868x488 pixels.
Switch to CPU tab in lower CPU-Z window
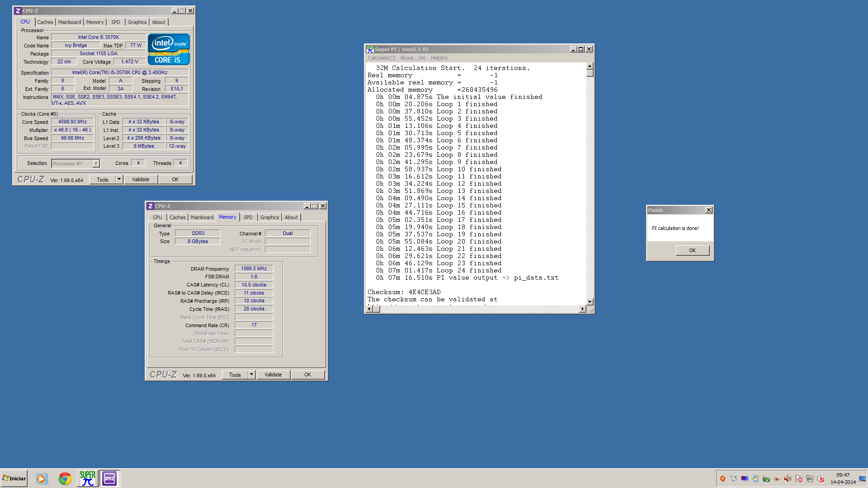click(x=157, y=217)
